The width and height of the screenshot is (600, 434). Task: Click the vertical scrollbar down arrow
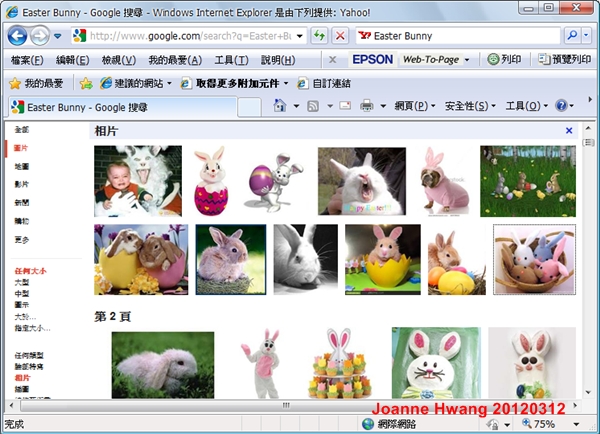[588, 392]
